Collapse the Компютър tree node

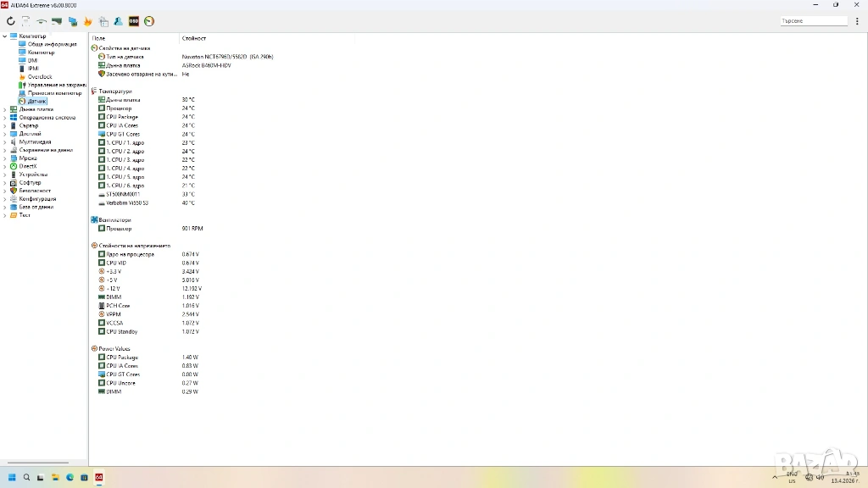(4, 36)
